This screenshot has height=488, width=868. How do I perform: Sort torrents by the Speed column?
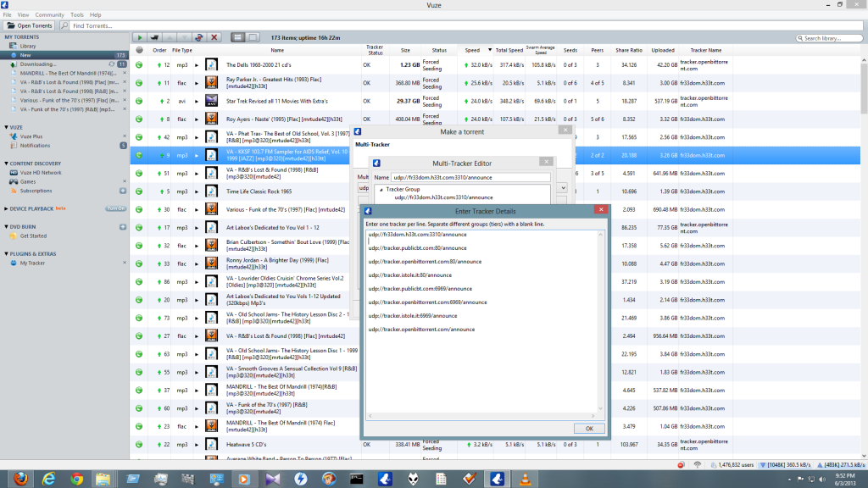tap(472, 50)
